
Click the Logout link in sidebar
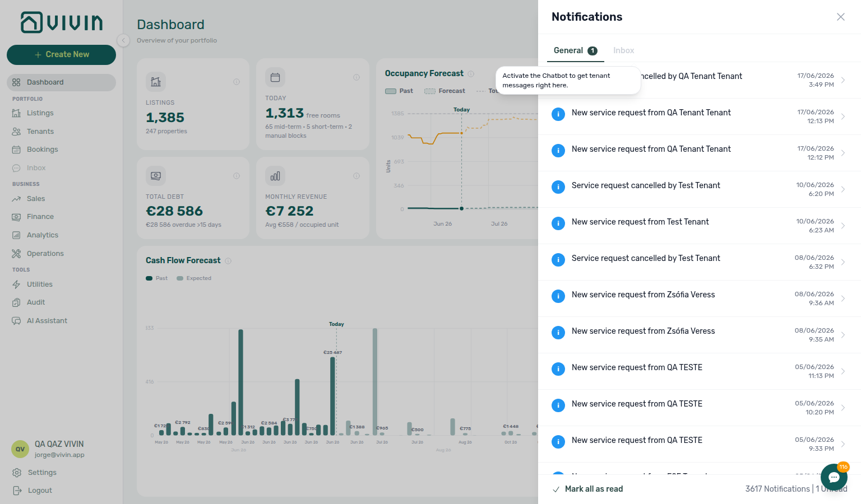pyautogui.click(x=40, y=491)
